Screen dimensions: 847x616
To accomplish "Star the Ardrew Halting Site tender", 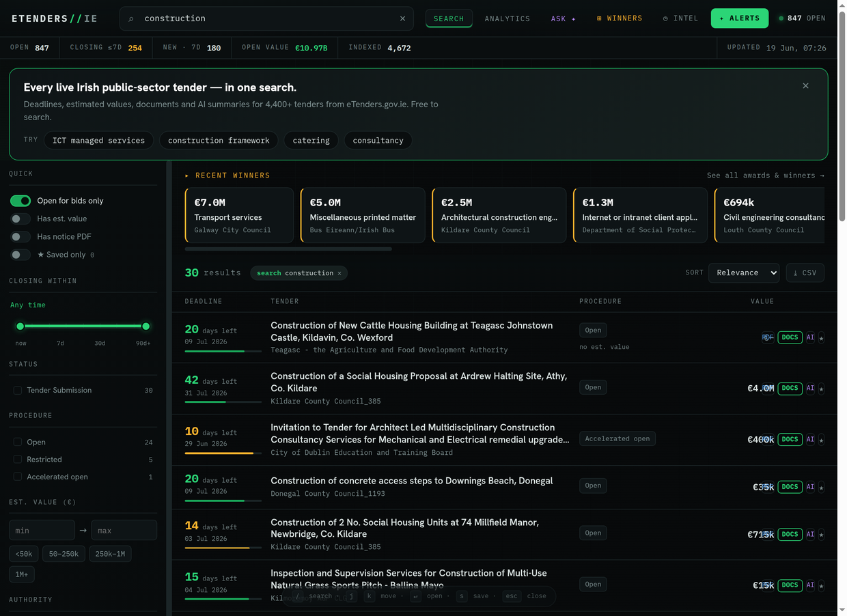I will pyautogui.click(x=821, y=389).
